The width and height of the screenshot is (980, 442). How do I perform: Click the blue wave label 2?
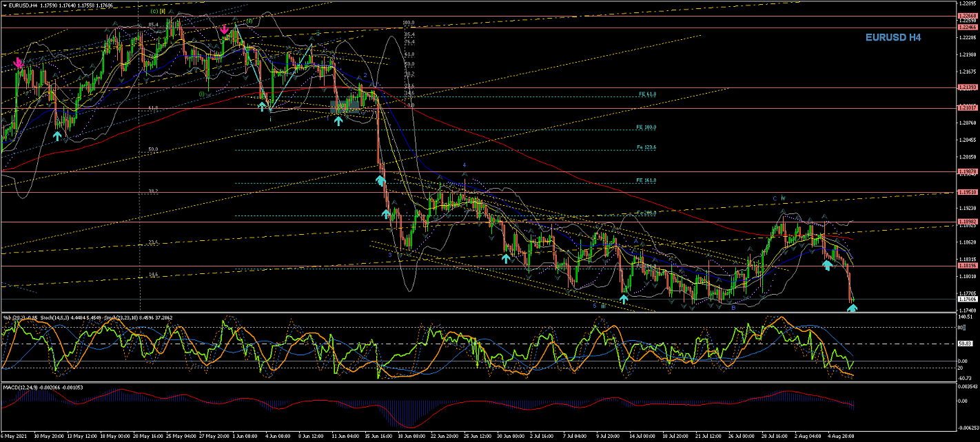pos(365,76)
